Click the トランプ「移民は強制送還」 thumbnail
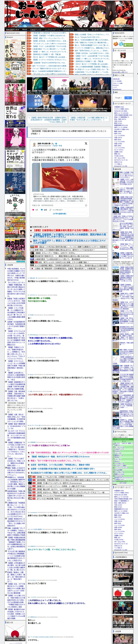Screen dimensions: 138x644 [80, 86]
